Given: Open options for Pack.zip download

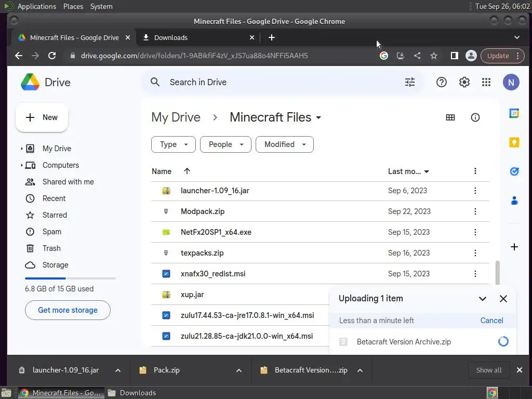Looking at the screenshot, I should (239, 370).
